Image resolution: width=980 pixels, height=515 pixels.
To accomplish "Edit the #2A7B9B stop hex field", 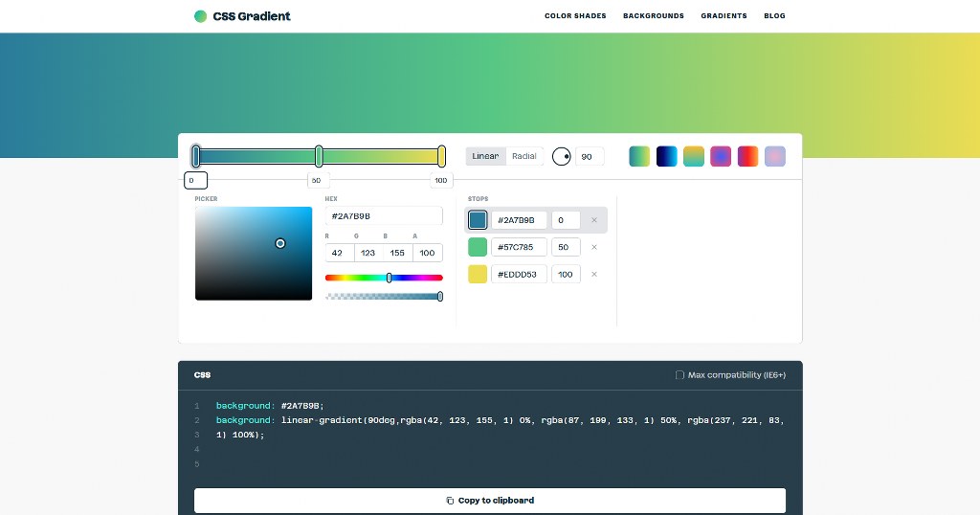I will [x=519, y=220].
